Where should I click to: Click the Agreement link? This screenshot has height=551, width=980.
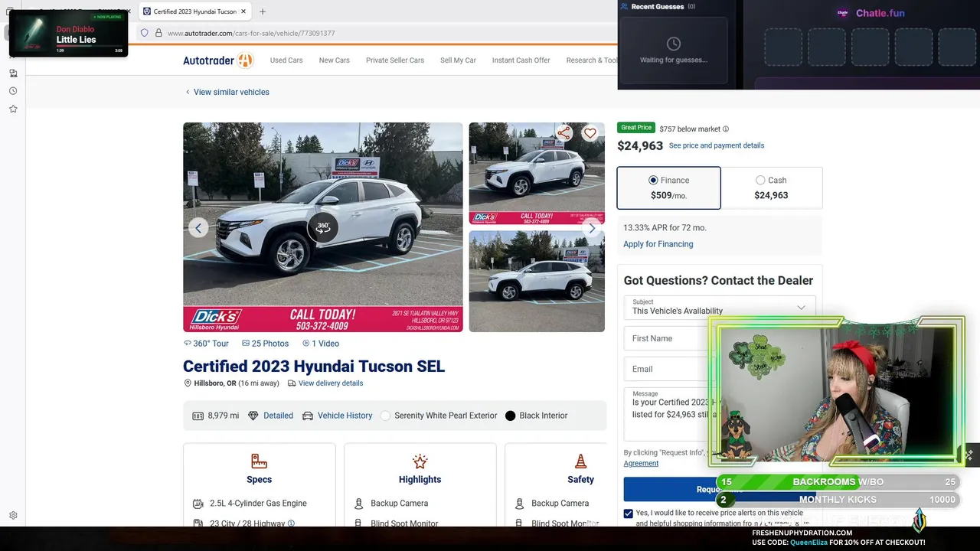(x=641, y=463)
